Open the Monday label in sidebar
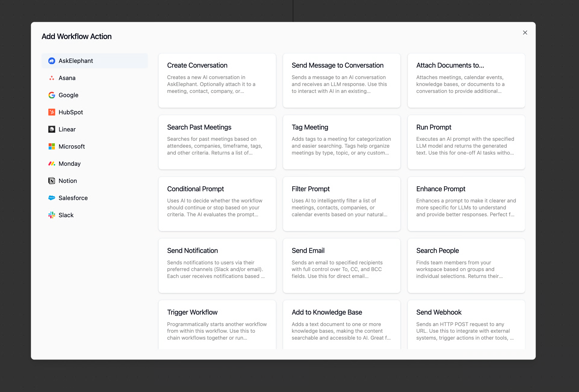Screen dimensions: 579x392 (70, 164)
